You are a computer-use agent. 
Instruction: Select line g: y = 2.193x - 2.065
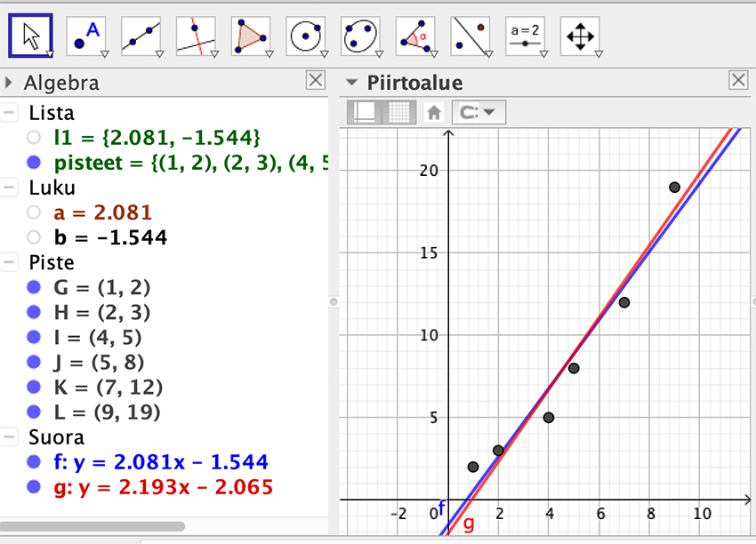pos(163,487)
